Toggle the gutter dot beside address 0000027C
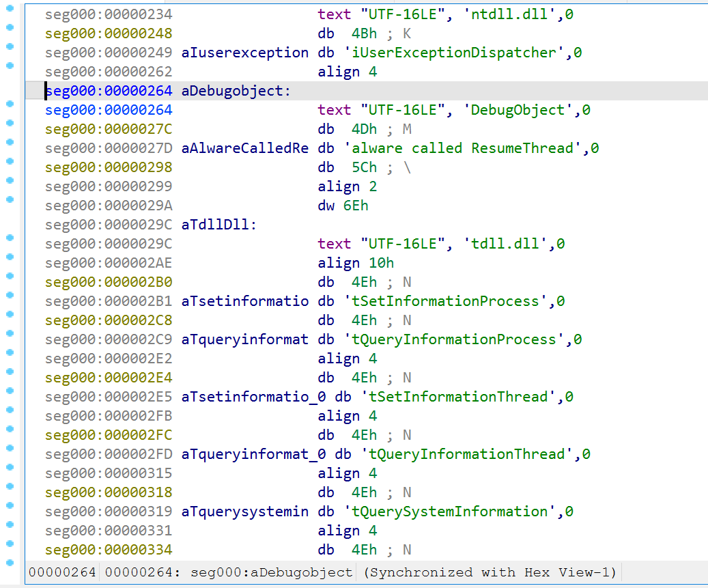The height and width of the screenshot is (588, 708). 10,123
